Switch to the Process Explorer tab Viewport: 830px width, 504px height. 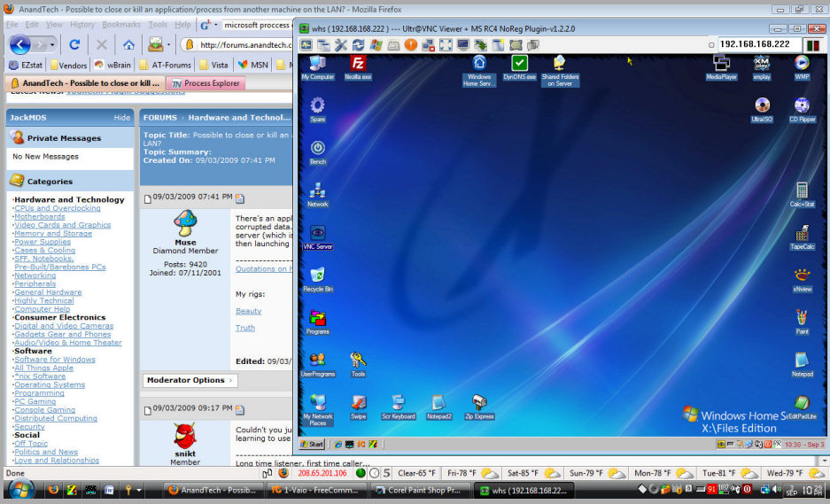click(x=206, y=83)
